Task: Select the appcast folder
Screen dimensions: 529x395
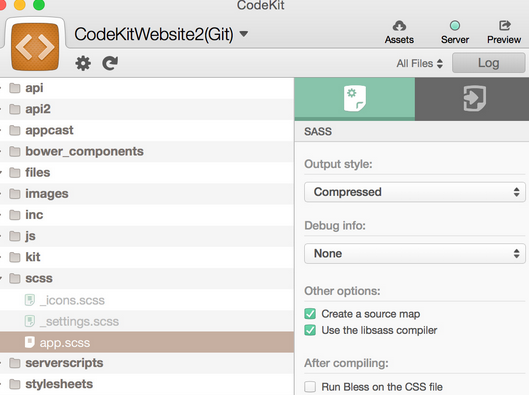Action: 147,130
